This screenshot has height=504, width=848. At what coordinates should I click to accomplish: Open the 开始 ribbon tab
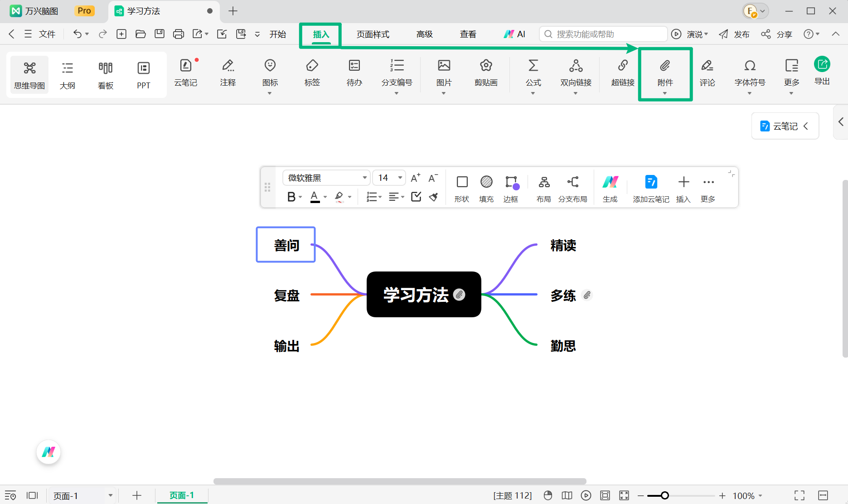tap(278, 34)
